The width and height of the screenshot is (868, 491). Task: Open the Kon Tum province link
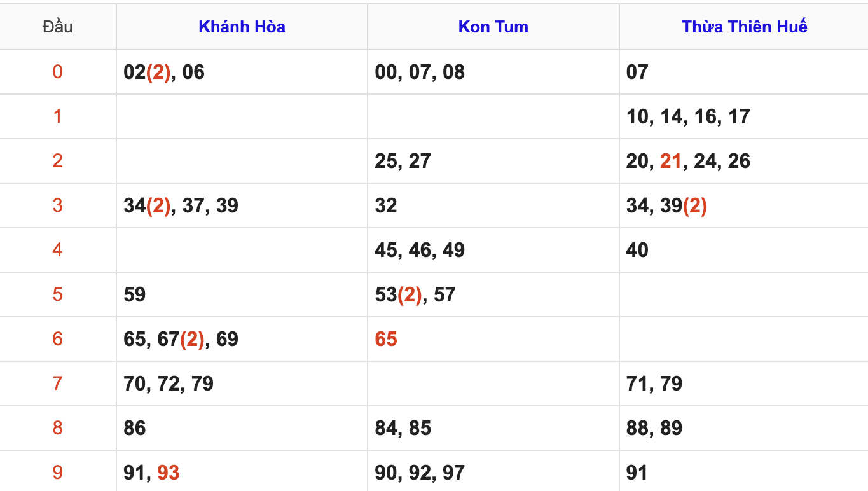coord(493,27)
